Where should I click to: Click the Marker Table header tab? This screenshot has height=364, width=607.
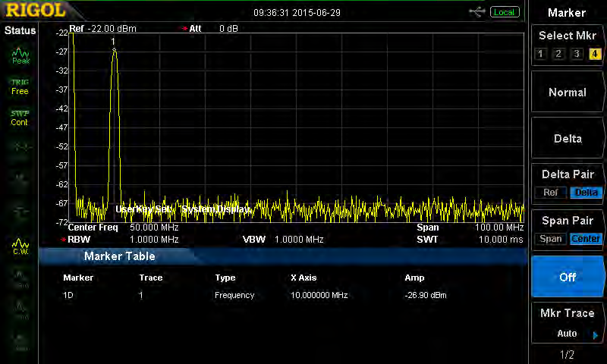120,256
